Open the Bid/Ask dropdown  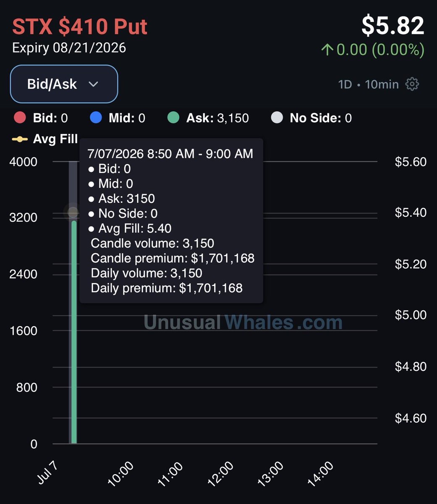coord(64,84)
